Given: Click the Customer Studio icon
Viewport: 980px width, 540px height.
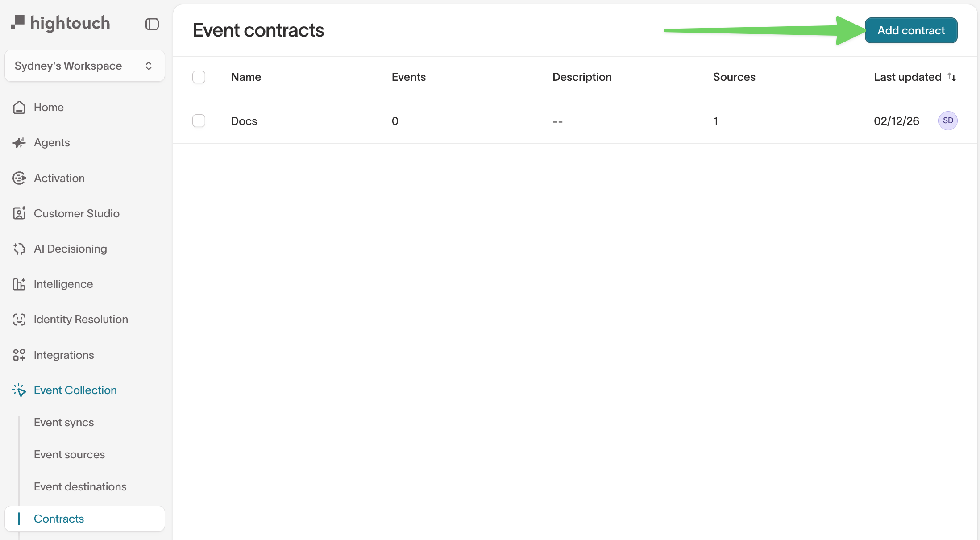Looking at the screenshot, I should [19, 213].
